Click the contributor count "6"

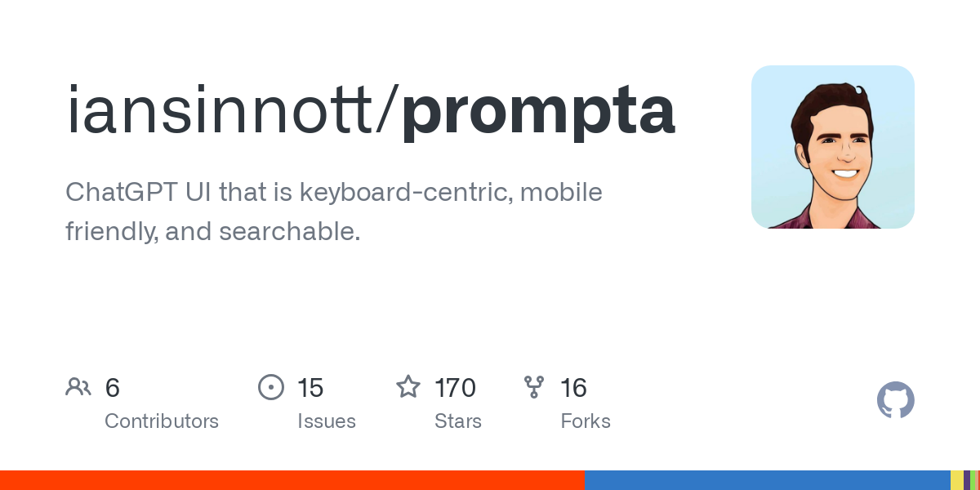coord(113,387)
